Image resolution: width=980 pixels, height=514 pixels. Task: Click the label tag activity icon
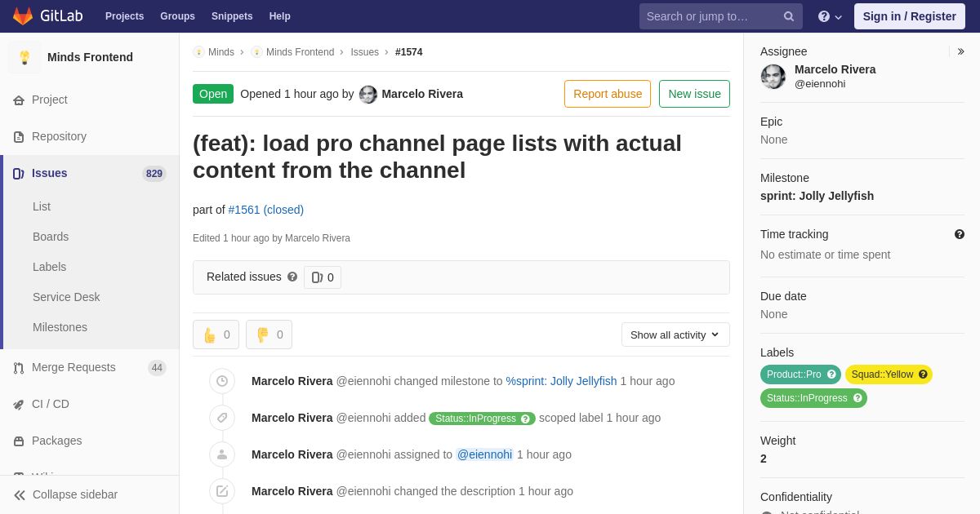click(221, 418)
